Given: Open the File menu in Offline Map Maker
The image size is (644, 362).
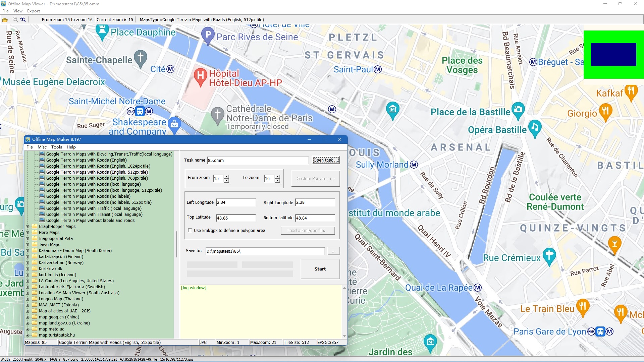Looking at the screenshot, I should tap(30, 147).
